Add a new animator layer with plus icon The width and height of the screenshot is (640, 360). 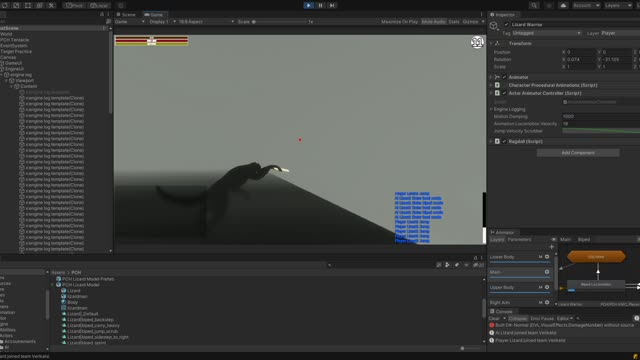tap(551, 247)
